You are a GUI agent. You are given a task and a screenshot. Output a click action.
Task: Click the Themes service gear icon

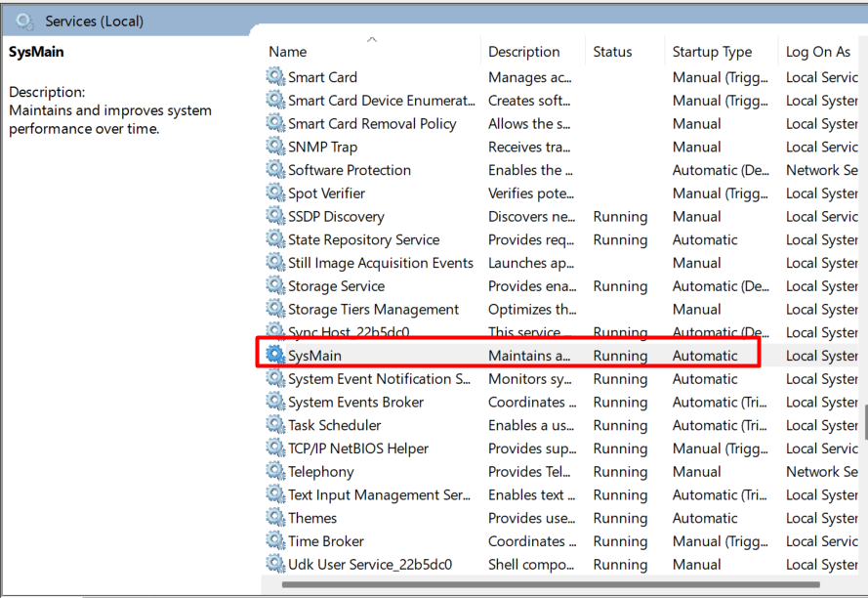click(273, 518)
